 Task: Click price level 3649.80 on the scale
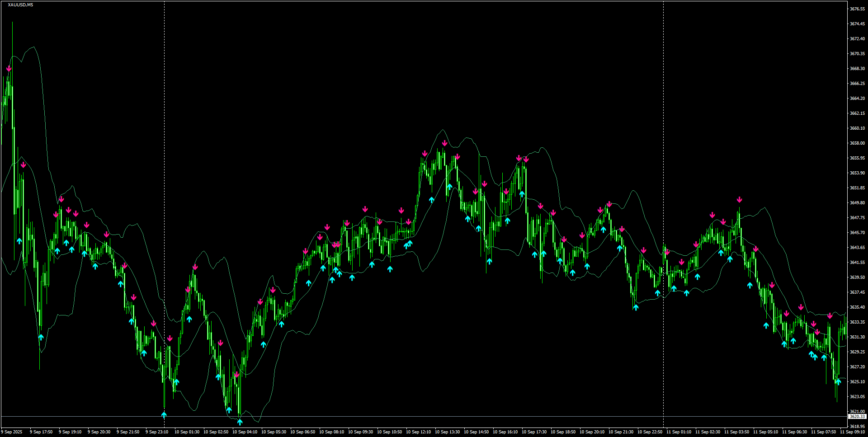858,203
